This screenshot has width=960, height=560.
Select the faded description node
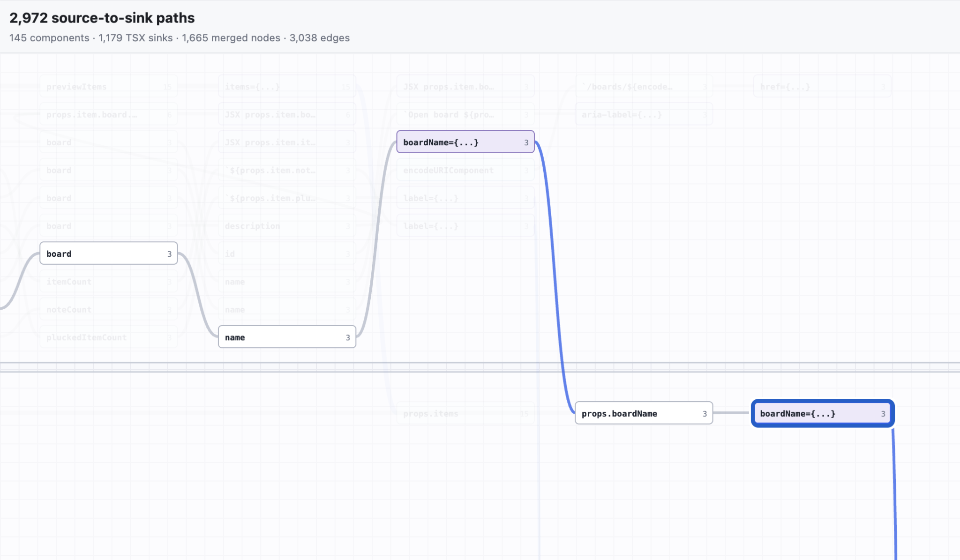click(287, 226)
